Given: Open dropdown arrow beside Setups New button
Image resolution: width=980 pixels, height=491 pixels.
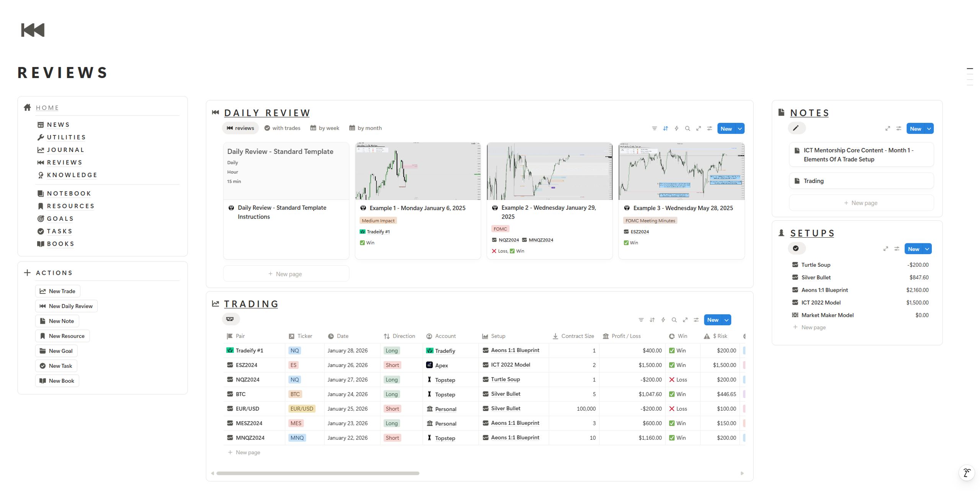Looking at the screenshot, I should click(x=928, y=249).
